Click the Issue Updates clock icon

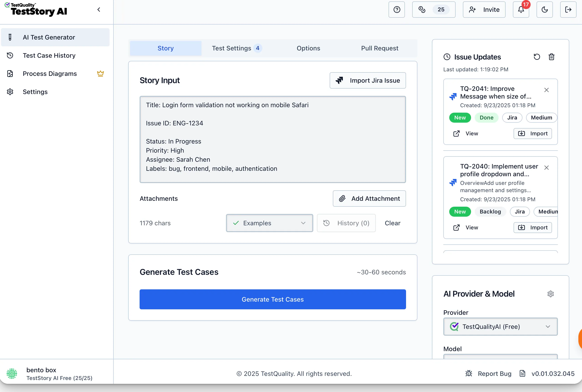pyautogui.click(x=447, y=57)
